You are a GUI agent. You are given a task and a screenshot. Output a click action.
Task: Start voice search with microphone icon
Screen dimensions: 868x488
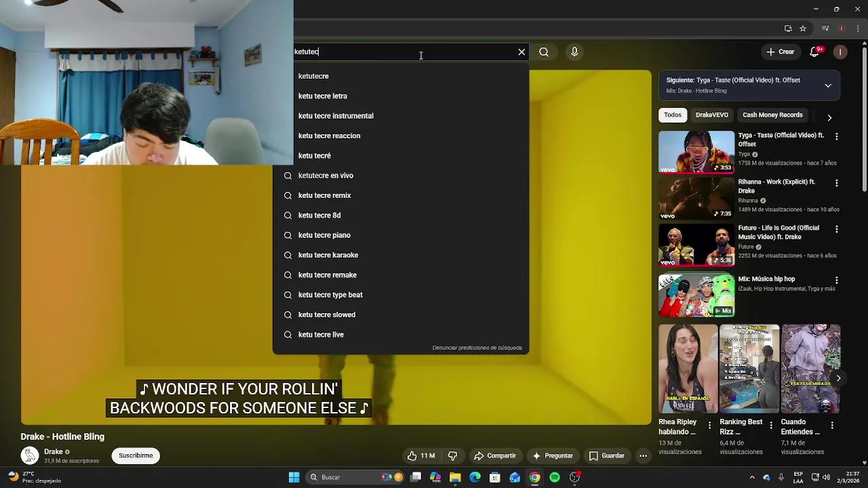(x=574, y=52)
